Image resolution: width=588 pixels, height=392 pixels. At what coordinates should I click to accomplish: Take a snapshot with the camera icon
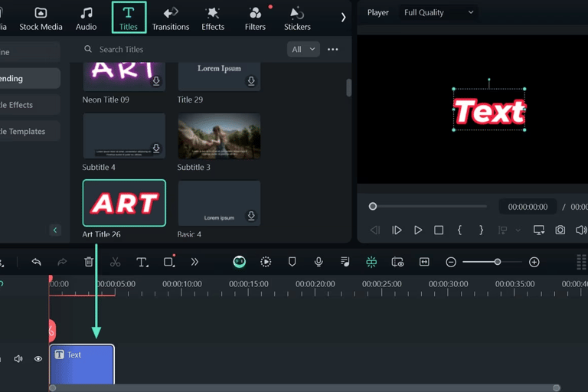[x=560, y=230]
